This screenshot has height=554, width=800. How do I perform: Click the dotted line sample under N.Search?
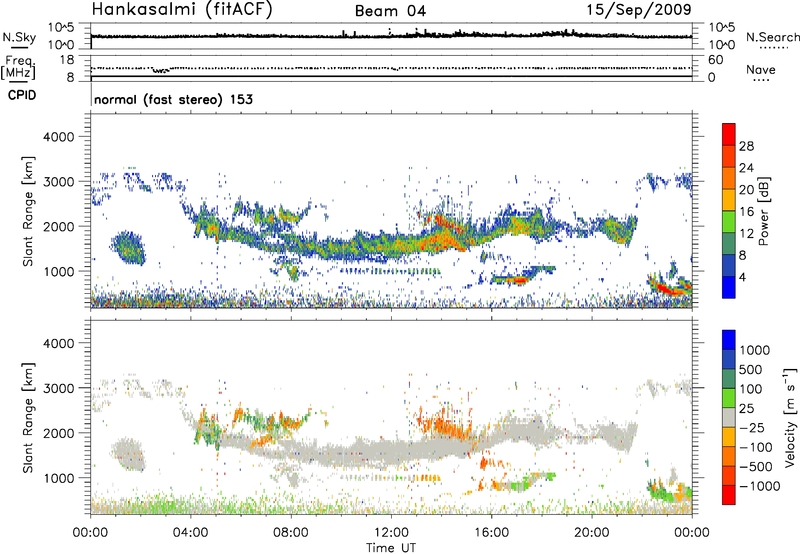pos(773,48)
